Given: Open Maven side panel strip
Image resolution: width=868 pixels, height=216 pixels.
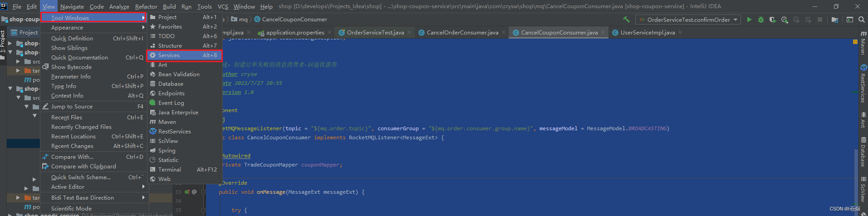Looking at the screenshot, I should (x=863, y=44).
